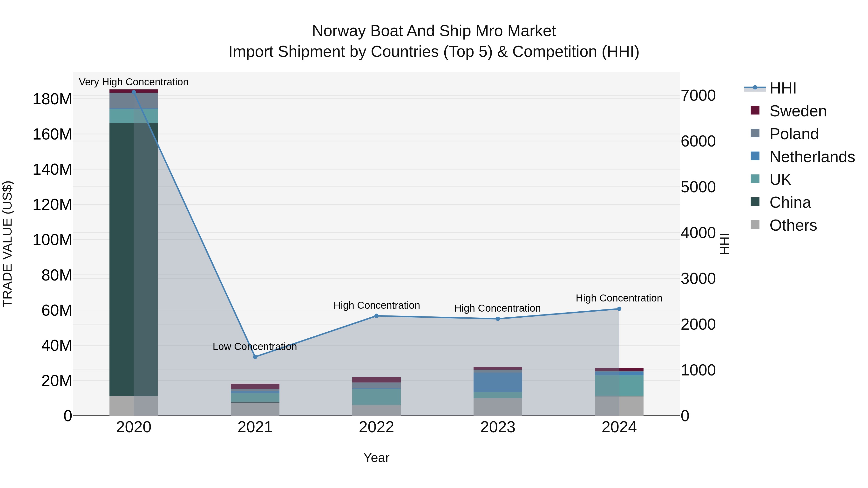Image resolution: width=868 pixels, height=488 pixels.
Task: Click the Sweden legend color swatch
Action: click(x=755, y=110)
